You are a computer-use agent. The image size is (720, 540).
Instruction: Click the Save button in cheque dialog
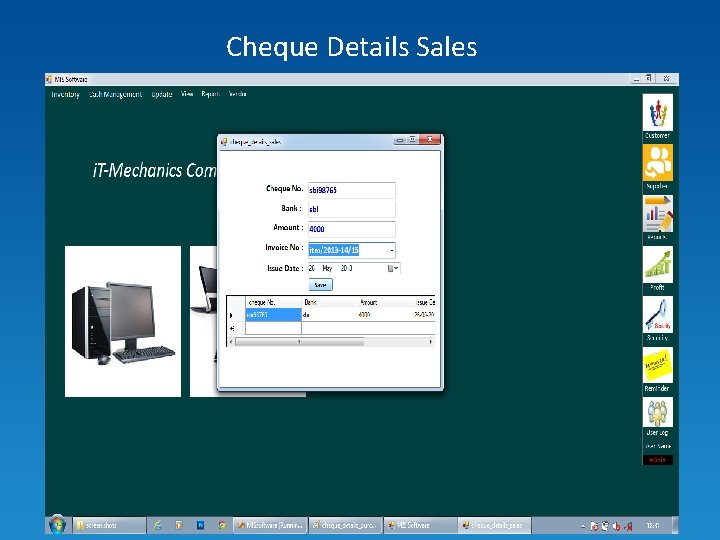coord(321,285)
